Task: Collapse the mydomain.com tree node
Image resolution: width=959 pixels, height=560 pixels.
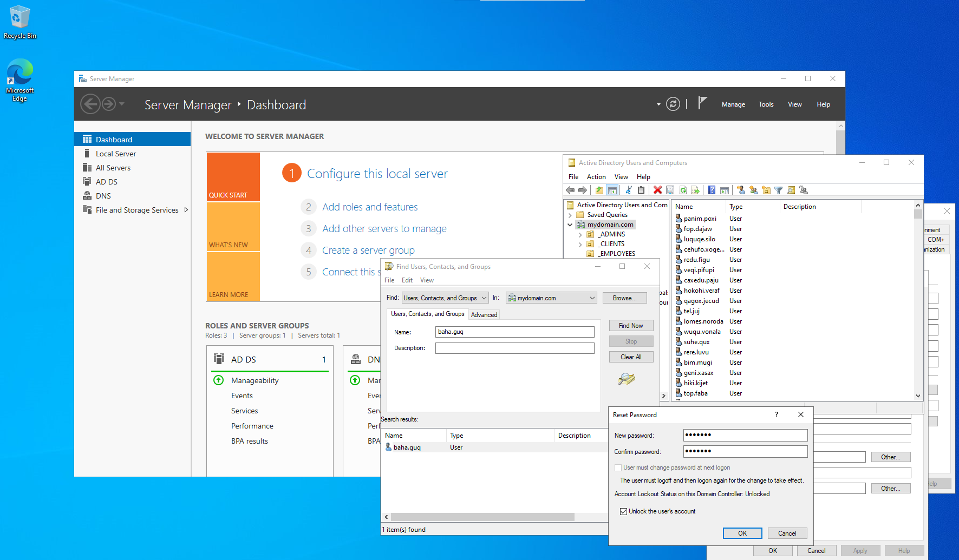Action: pyautogui.click(x=570, y=225)
